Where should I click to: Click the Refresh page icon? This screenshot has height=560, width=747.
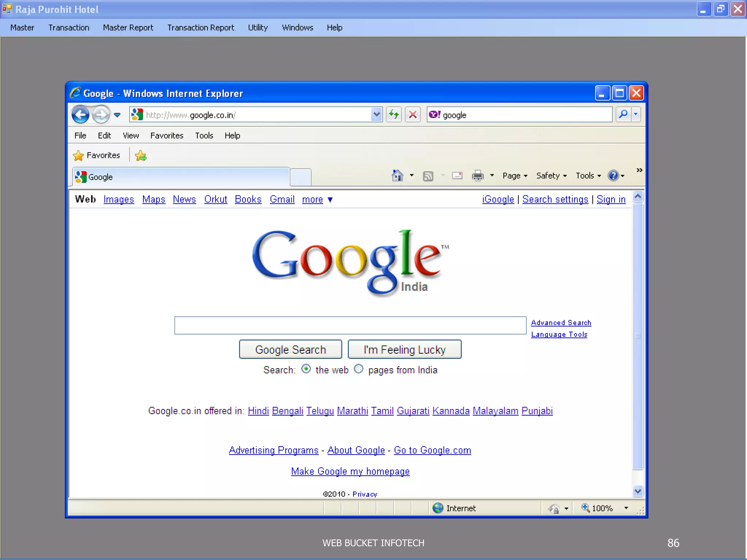pos(394,114)
